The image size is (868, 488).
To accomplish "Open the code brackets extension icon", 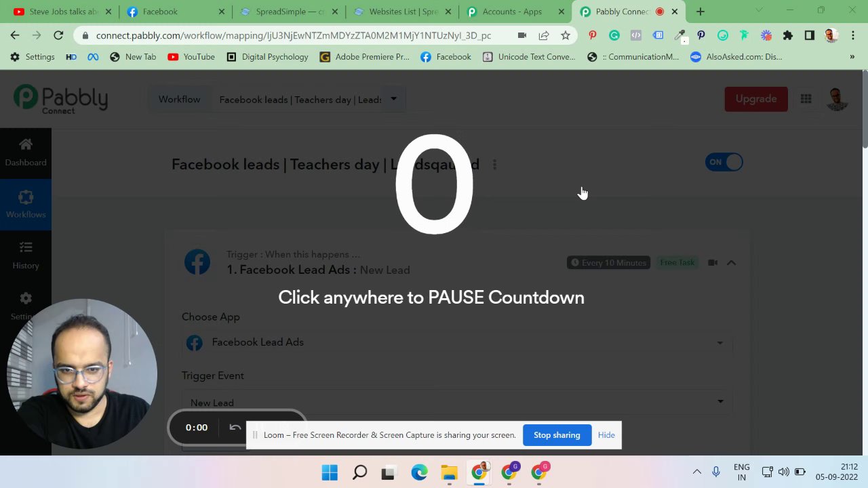I will coord(636,35).
